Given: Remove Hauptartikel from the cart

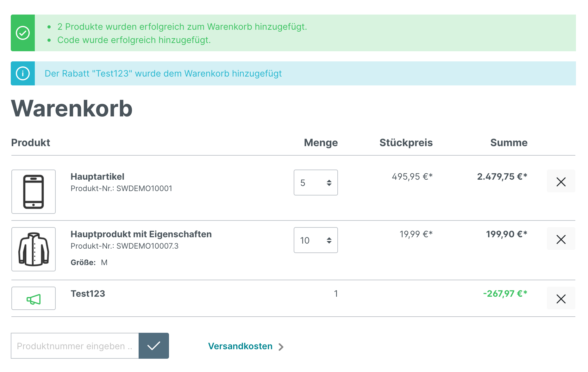Looking at the screenshot, I should point(561,181).
